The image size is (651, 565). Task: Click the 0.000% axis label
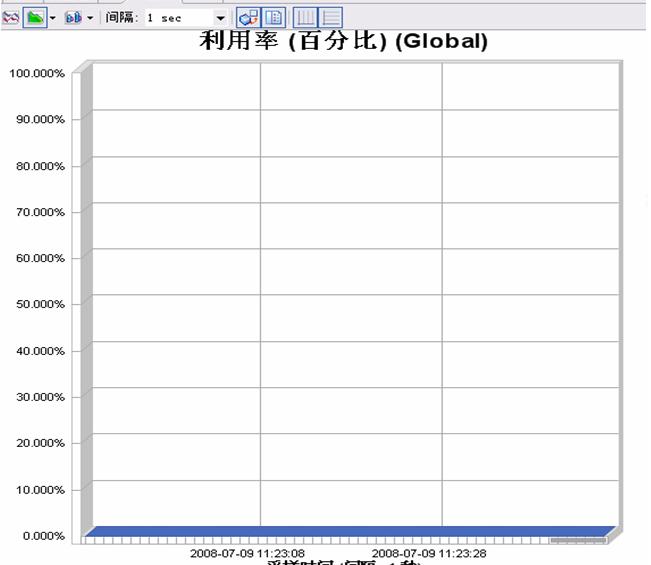coord(44,536)
